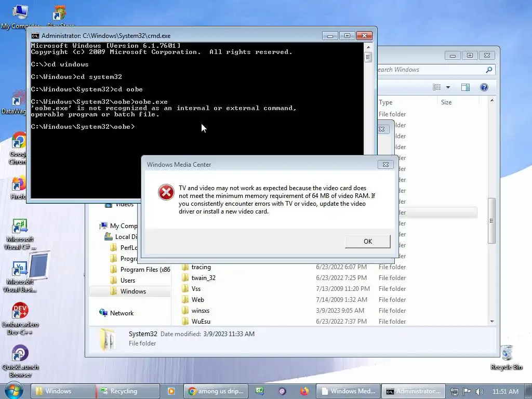Click the cmd window vertical scrollbar thumb
Screen dimensions: 532x399
coord(368,57)
